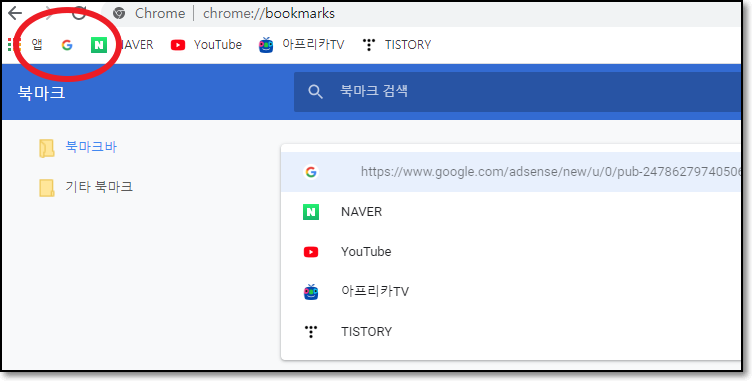
Task: Open the 아프리카TV bookmark in bookmarks bar
Action: tap(302, 45)
